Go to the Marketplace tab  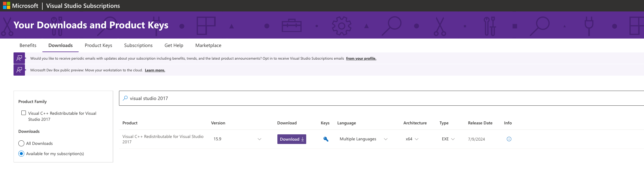coord(208,45)
